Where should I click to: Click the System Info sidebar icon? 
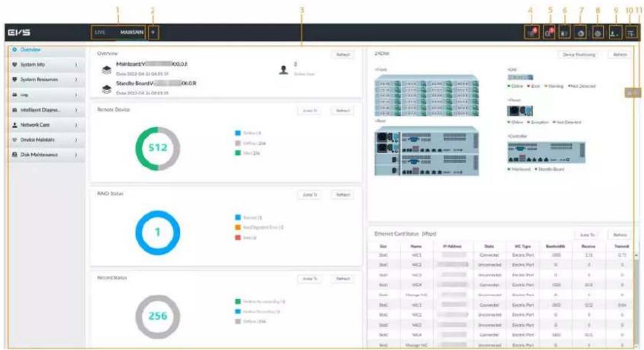click(x=15, y=65)
